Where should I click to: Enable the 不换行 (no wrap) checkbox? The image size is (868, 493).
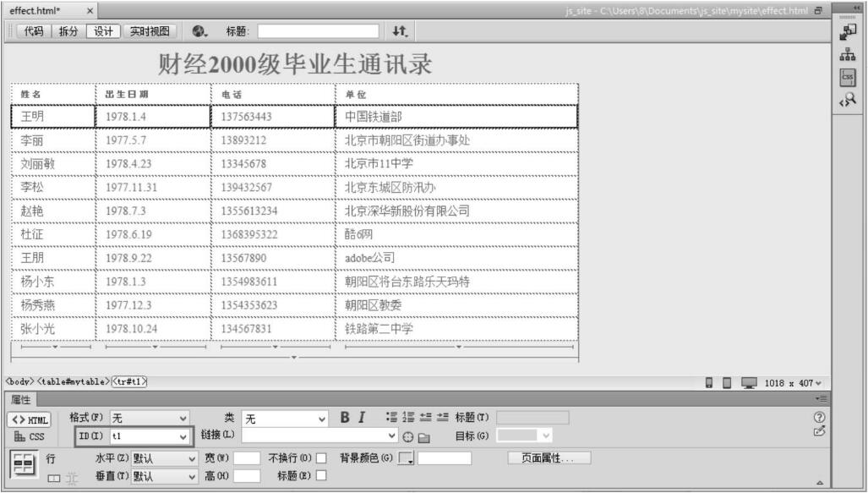(x=321, y=458)
